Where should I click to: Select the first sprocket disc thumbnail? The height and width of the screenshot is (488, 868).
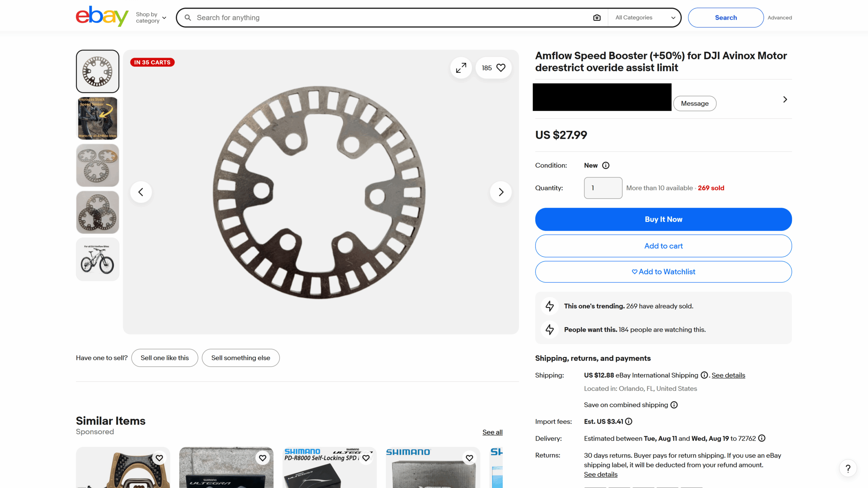pyautogui.click(x=98, y=71)
